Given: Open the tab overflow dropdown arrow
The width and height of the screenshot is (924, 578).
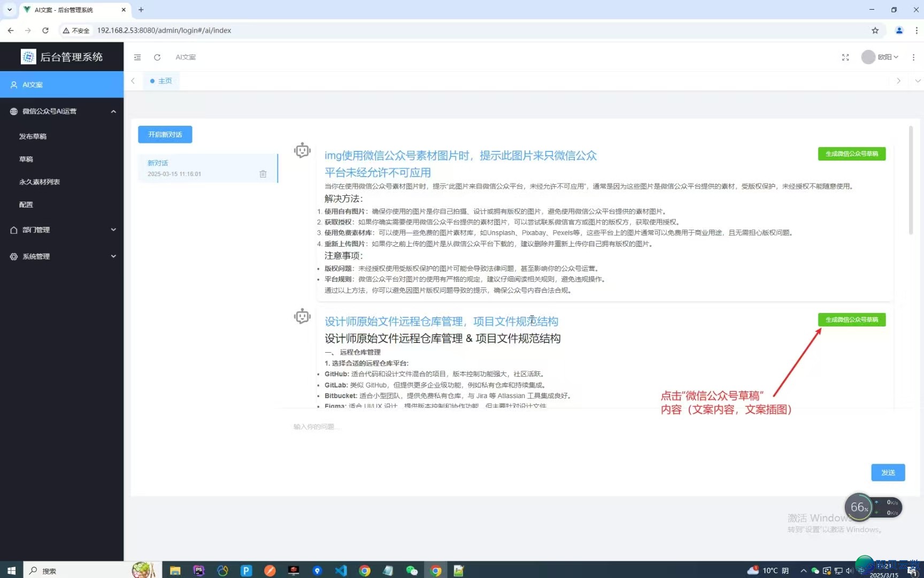Looking at the screenshot, I should click(x=918, y=81).
